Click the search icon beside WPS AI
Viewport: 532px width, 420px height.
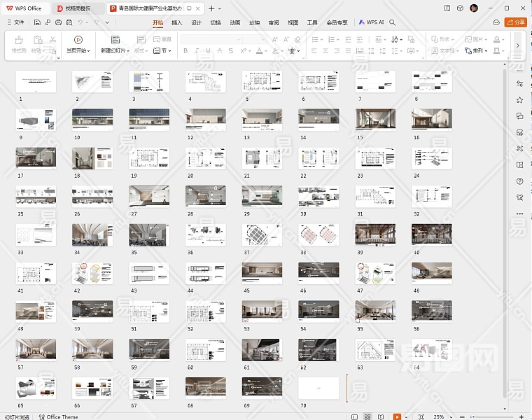pyautogui.click(x=393, y=22)
